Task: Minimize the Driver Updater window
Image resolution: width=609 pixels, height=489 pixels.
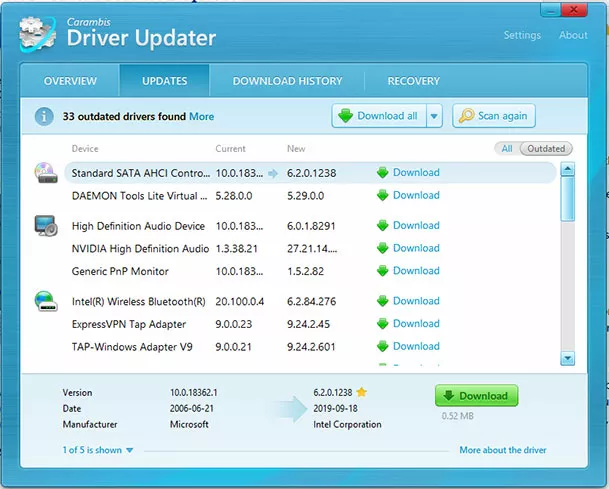Action: [x=550, y=10]
